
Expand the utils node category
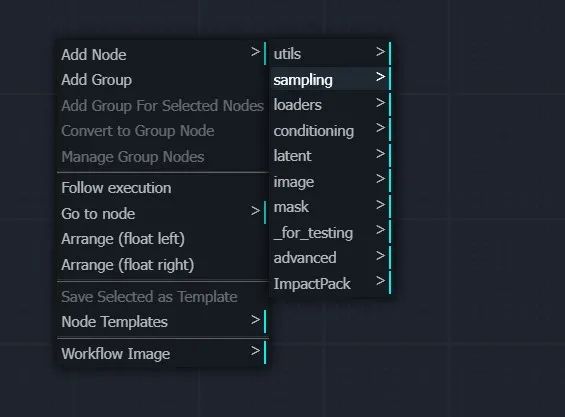click(x=332, y=54)
